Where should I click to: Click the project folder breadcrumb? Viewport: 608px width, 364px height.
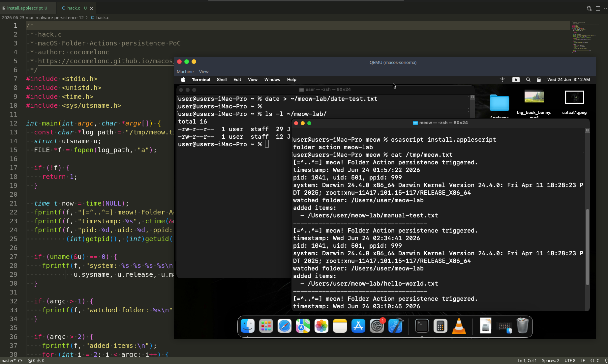pos(43,17)
